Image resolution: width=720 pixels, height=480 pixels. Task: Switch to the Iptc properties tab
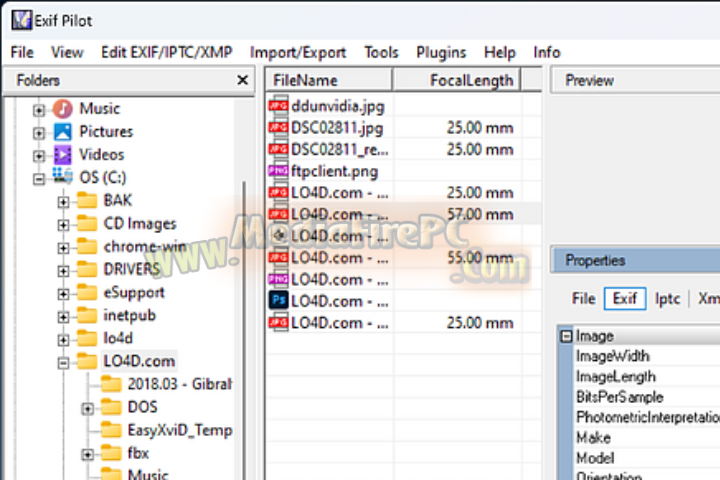[x=667, y=299]
